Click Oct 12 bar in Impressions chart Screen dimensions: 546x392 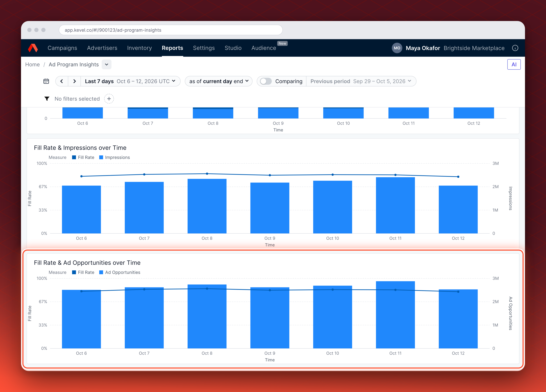(458, 209)
